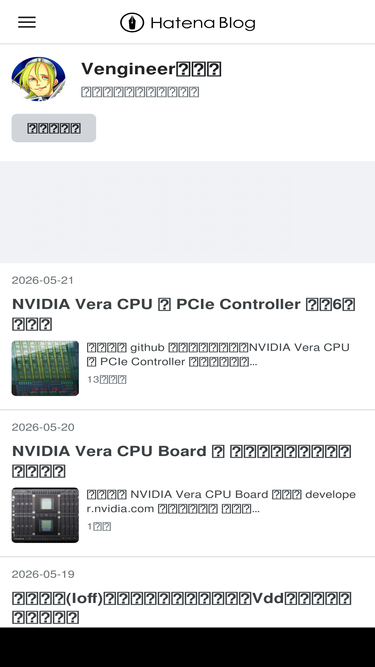Tap the Hatena Blog pen logo icon
375x667 pixels.
[132, 22]
